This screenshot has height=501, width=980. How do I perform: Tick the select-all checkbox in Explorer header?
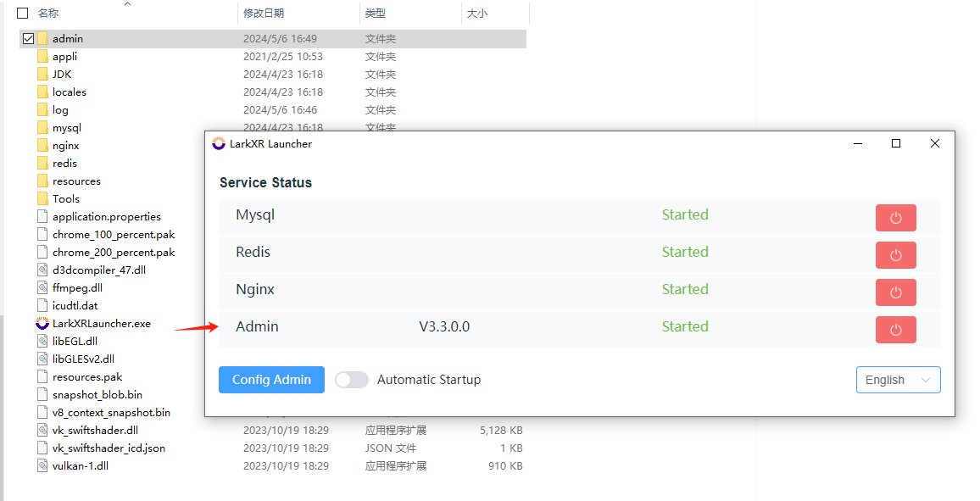tap(23, 13)
